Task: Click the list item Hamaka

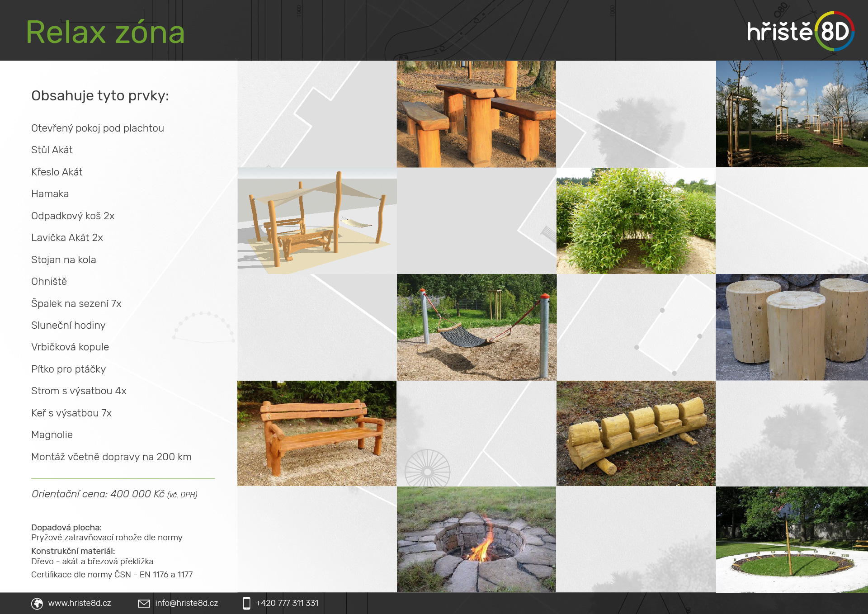Action: pos(50,194)
